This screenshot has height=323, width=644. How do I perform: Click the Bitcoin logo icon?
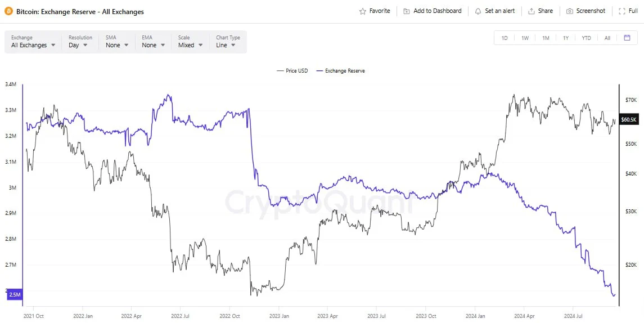click(x=8, y=11)
